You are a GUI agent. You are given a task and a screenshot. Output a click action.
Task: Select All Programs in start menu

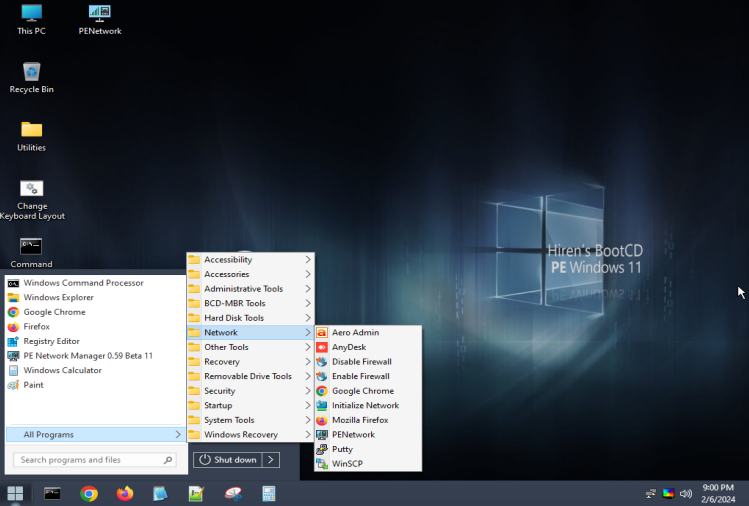coord(96,434)
